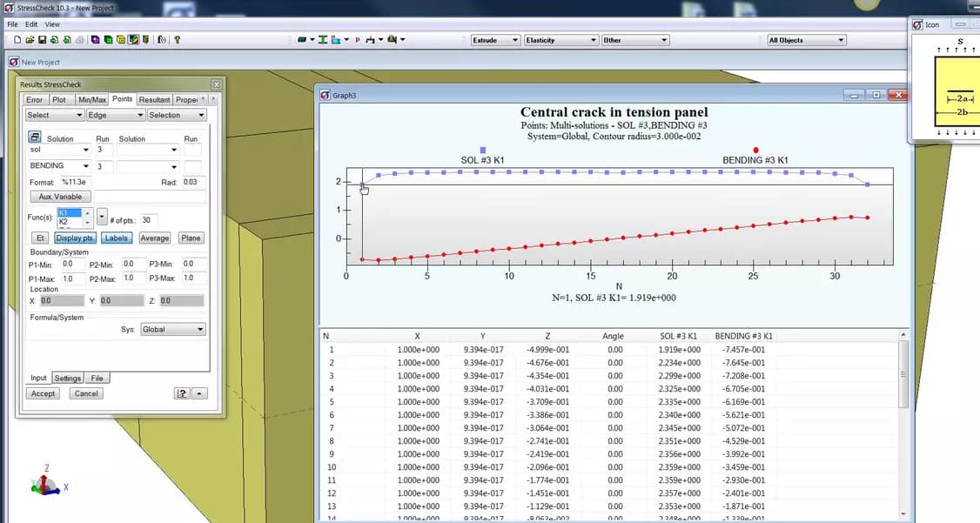Switch to the Min/Max tab
The image size is (980, 523).
pos(92,99)
